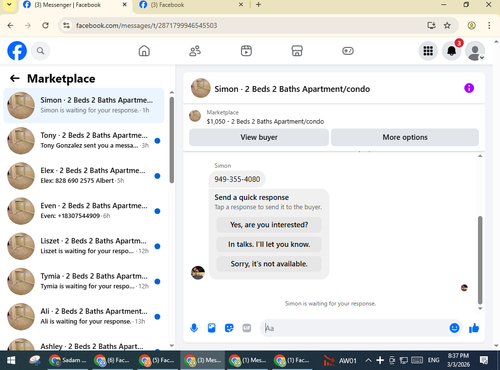
Task: Open the Reels video icon
Action: coord(246,51)
